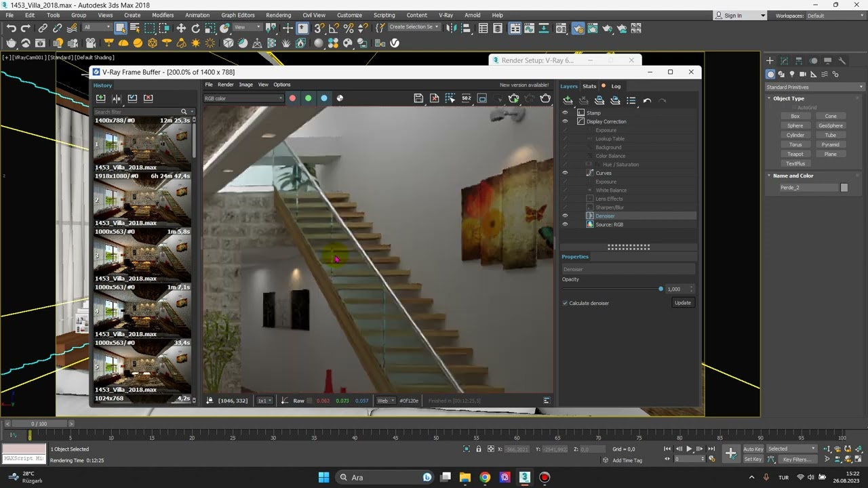Image resolution: width=868 pixels, height=488 pixels.
Task: Open the layers list options icon
Action: click(x=631, y=100)
